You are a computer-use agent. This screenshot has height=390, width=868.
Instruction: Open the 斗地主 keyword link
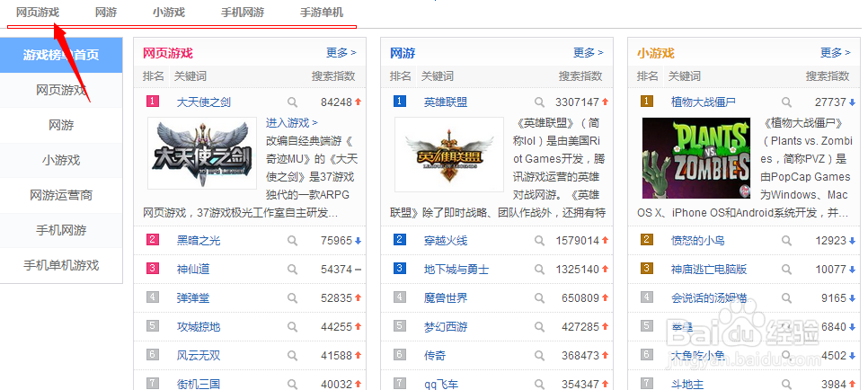click(687, 384)
